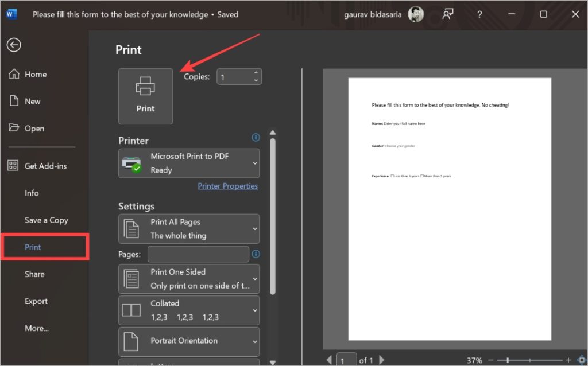Click the Zoom to Page icon
This screenshot has width=588, height=366.
point(582,360)
